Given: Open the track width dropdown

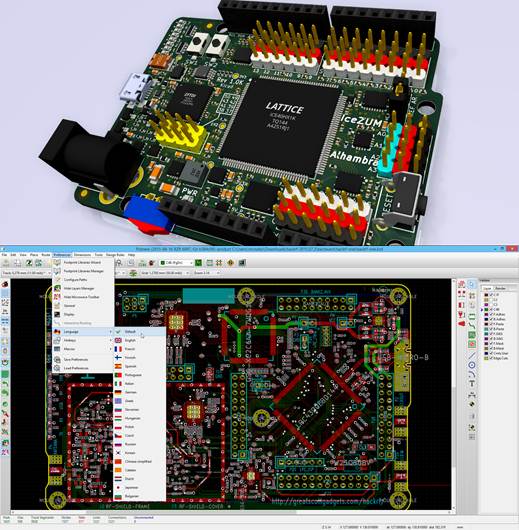Looking at the screenshot, I should pyautogui.click(x=26, y=273).
